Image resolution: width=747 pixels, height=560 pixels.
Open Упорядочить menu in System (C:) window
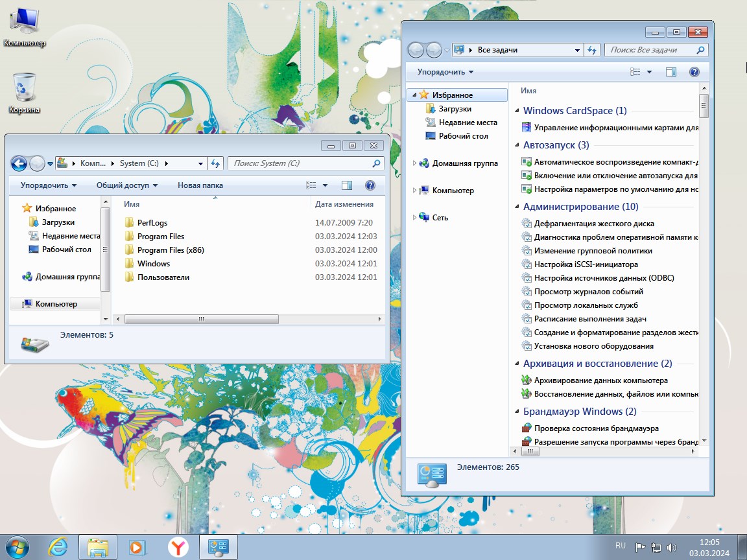tap(49, 185)
